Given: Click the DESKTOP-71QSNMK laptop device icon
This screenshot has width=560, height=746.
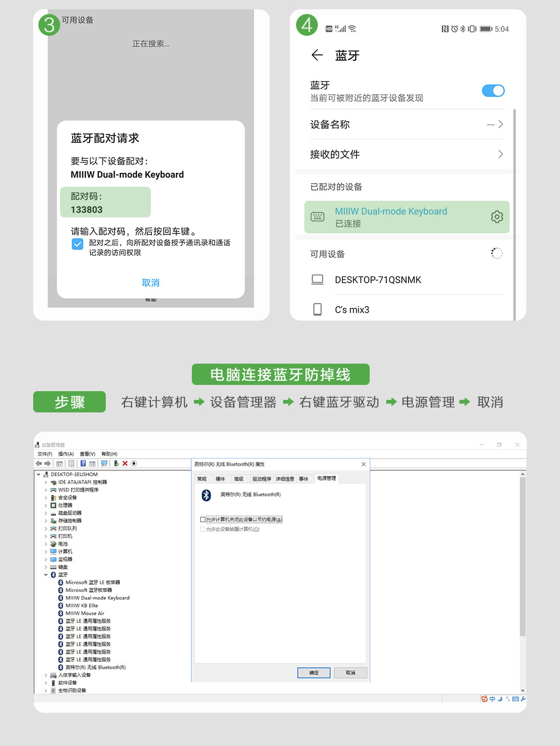Looking at the screenshot, I should click(317, 280).
